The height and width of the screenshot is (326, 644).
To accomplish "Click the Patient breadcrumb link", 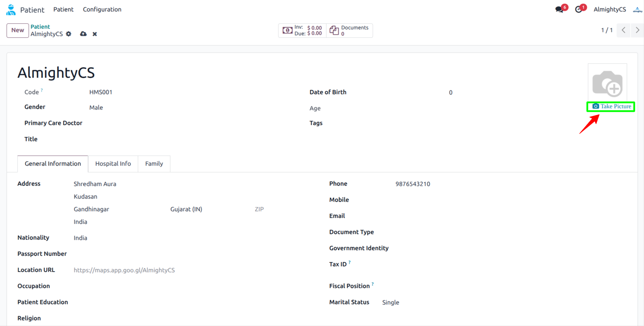I will (40, 27).
